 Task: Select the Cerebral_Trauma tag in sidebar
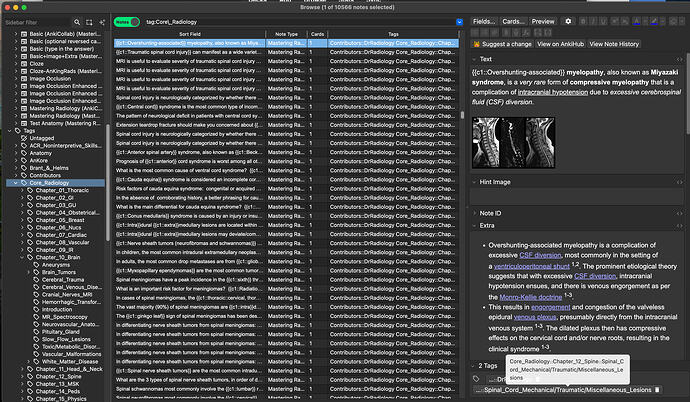pos(63,280)
